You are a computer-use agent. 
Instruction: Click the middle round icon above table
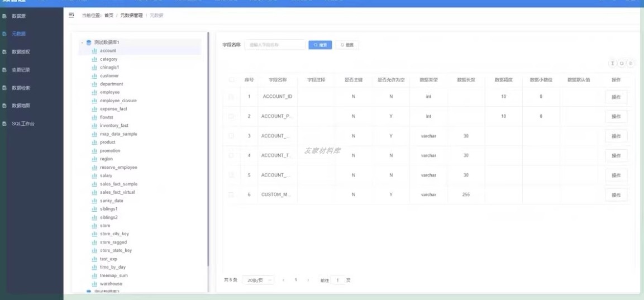pyautogui.click(x=622, y=63)
